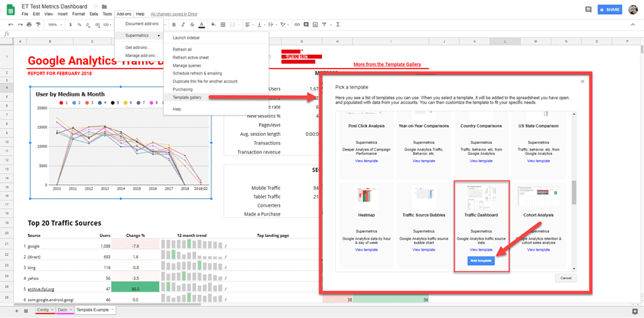Collapse the toolbar with the top-right chevron
The width and height of the screenshot is (644, 318).
click(633, 25)
